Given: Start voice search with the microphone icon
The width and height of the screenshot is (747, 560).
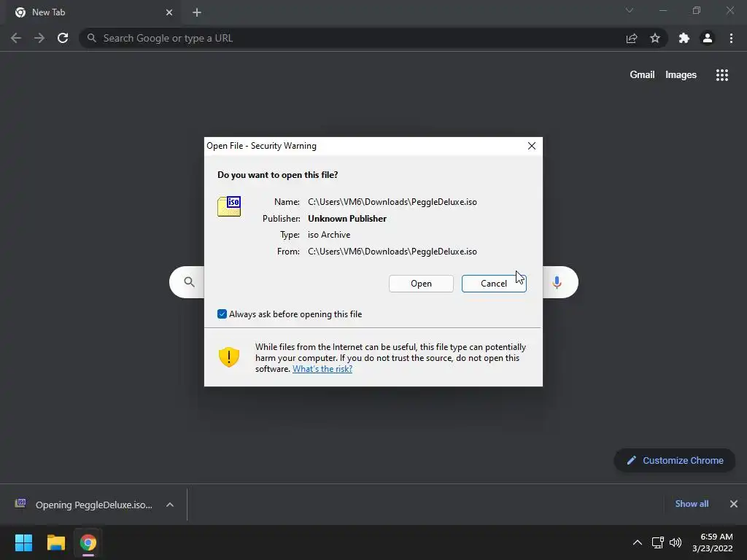Looking at the screenshot, I should click(557, 282).
